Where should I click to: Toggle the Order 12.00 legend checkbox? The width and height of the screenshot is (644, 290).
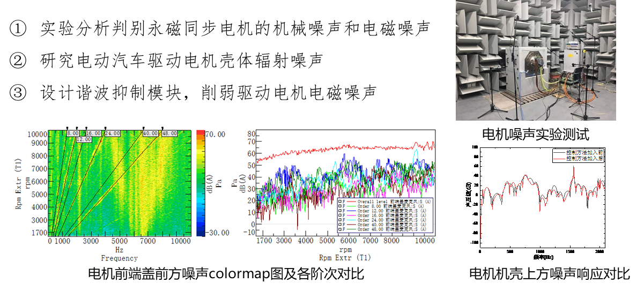coord(340,211)
